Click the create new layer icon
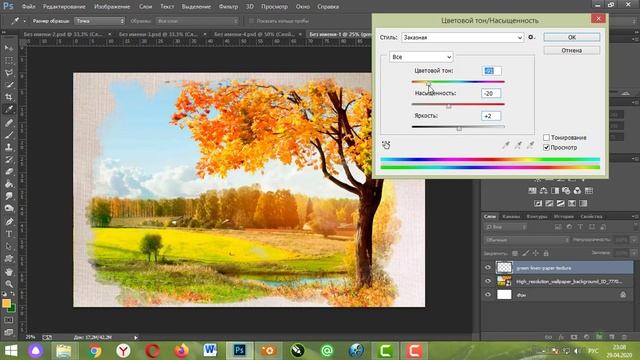Screen dimensions: 640x360 tap(611, 337)
